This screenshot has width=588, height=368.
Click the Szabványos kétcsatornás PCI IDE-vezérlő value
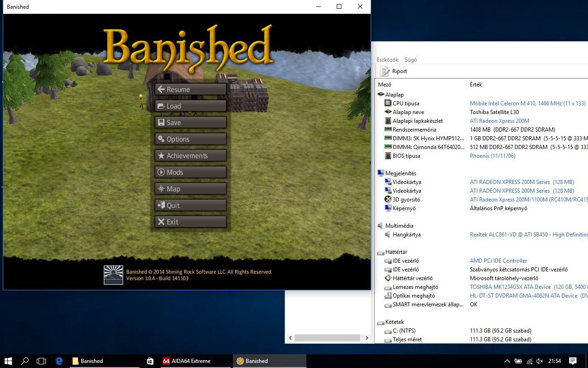pos(519,270)
